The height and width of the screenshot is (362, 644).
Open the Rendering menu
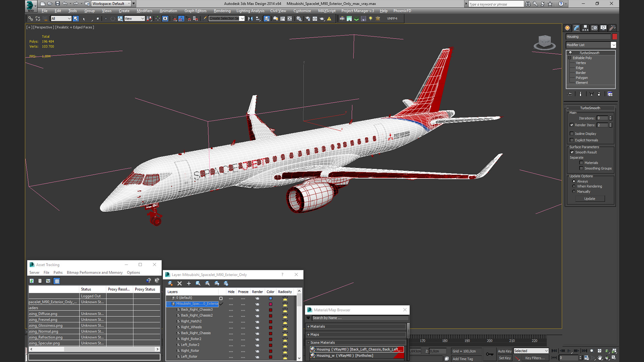pos(222,11)
